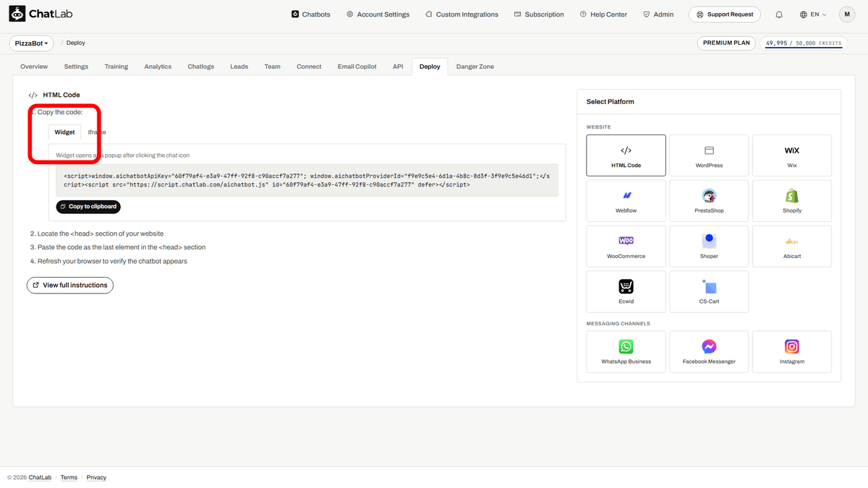Select the Shoper platform icon
This screenshot has width=868, height=488.
pyautogui.click(x=709, y=241)
